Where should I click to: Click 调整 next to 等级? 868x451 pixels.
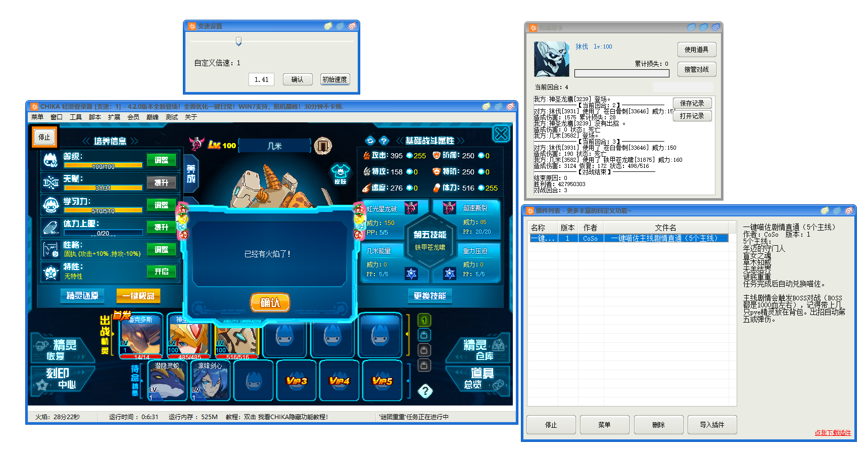point(162,160)
